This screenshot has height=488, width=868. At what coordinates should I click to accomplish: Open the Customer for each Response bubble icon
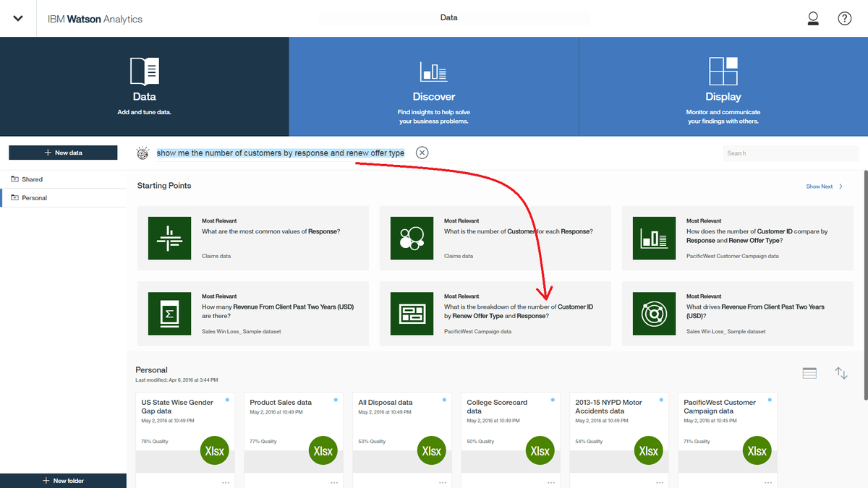[x=412, y=238]
